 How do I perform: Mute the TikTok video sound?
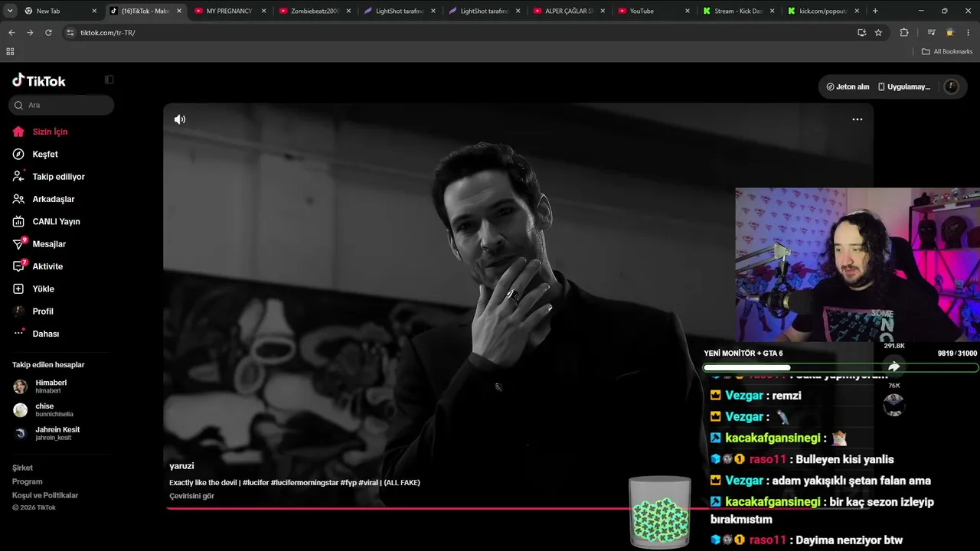pyautogui.click(x=180, y=119)
